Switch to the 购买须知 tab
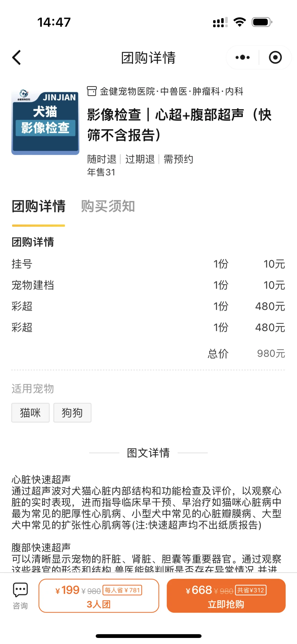297x644 pixels. tap(108, 206)
